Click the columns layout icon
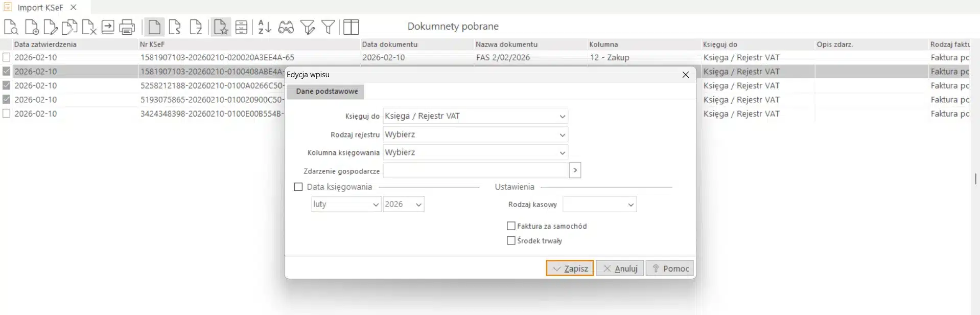The image size is (980, 315). [x=351, y=27]
